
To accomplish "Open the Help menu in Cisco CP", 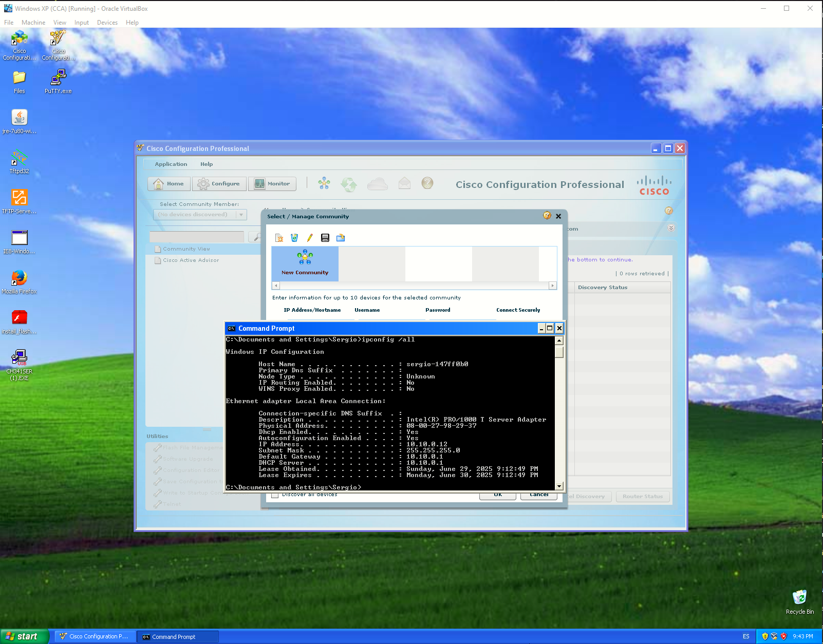I will [x=207, y=164].
